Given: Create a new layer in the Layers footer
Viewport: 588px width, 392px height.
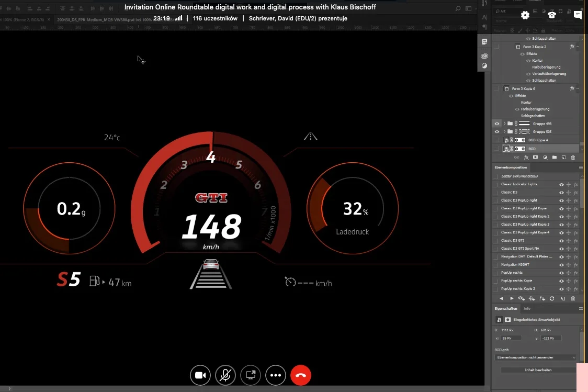Looking at the screenshot, I should coord(563,158).
